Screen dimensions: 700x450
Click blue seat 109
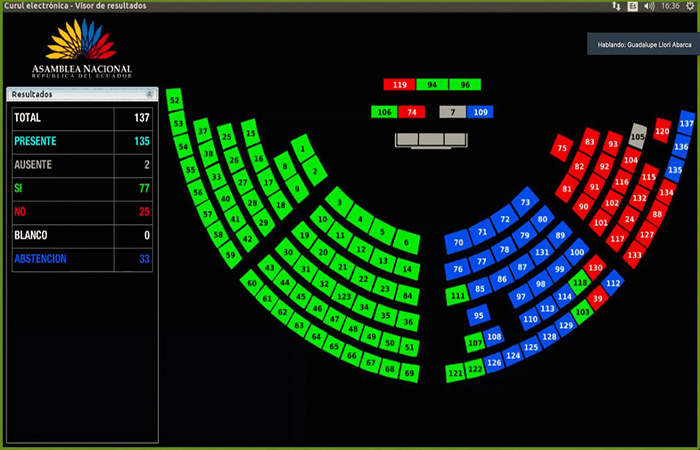480,112
